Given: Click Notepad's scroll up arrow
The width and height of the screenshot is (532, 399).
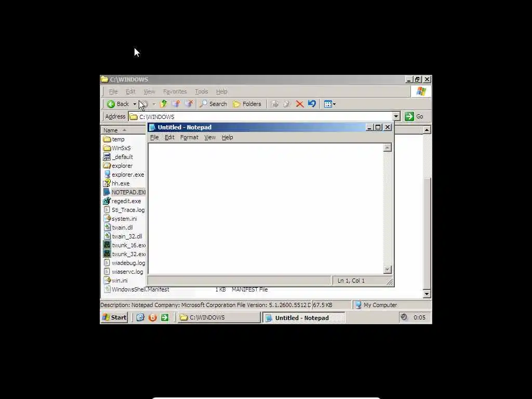Looking at the screenshot, I should pyautogui.click(x=387, y=148).
